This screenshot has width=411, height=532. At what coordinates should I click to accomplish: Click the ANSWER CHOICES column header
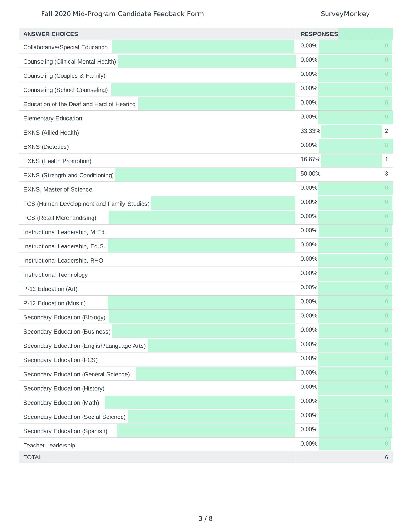click(x=51, y=34)
